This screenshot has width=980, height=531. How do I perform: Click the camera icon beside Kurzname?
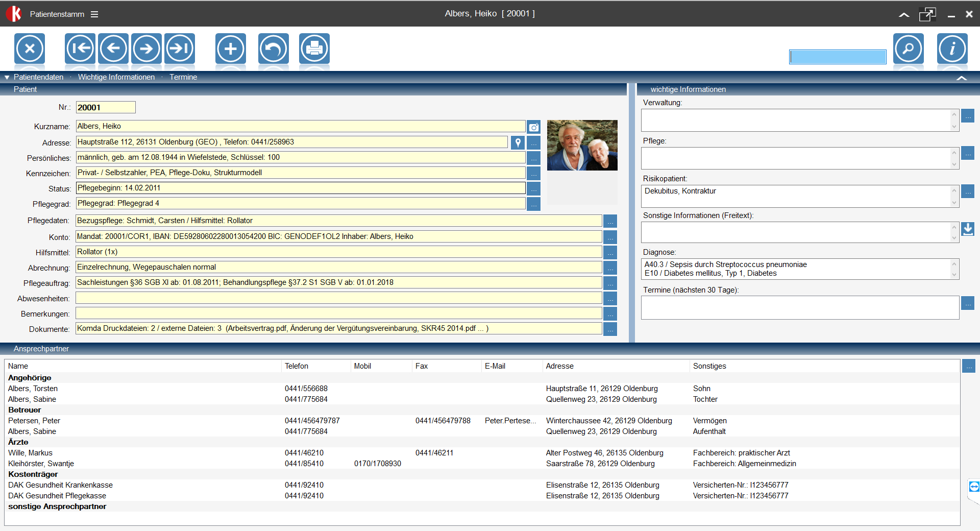pyautogui.click(x=534, y=127)
